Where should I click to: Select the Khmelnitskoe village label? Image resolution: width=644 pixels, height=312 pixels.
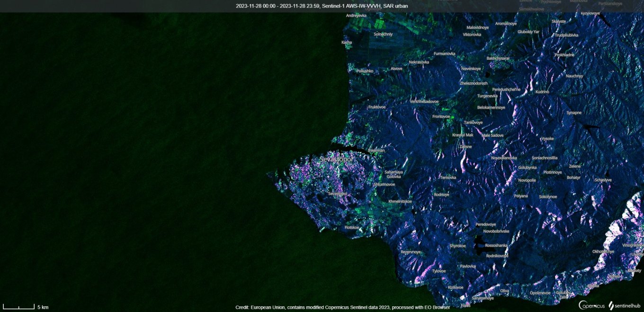click(400, 201)
